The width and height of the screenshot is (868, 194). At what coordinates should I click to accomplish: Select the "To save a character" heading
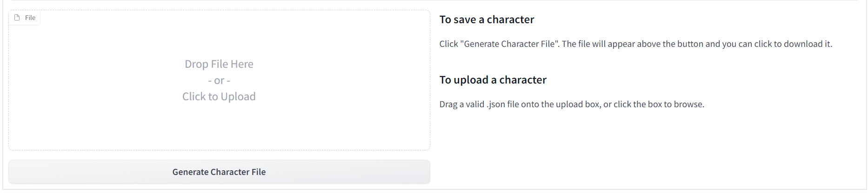[x=487, y=19]
